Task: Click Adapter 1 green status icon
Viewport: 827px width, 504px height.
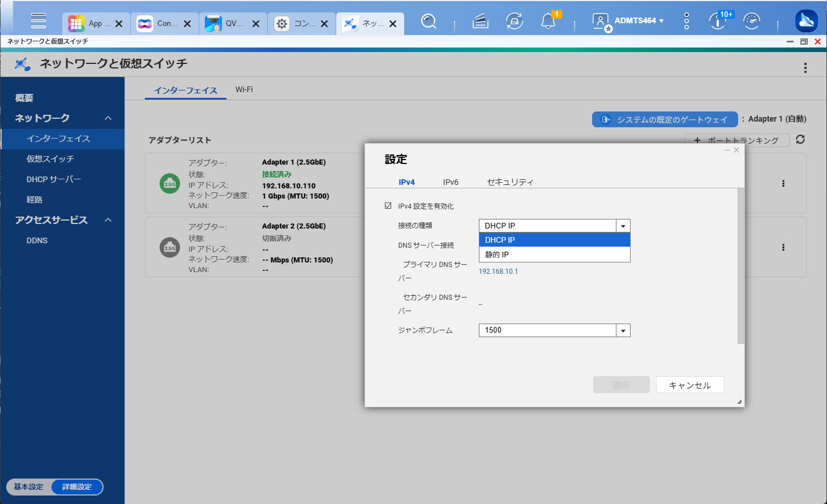Action: 170,183
